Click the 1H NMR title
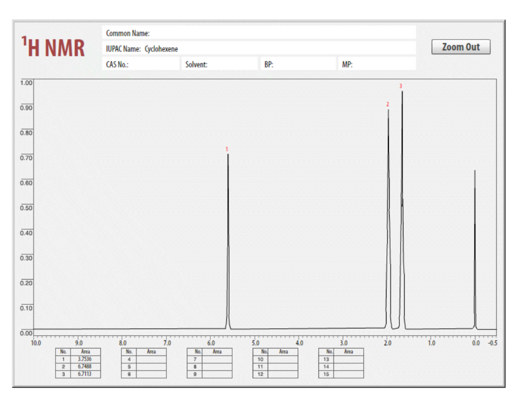This screenshot has height=420, width=527. click(53, 47)
